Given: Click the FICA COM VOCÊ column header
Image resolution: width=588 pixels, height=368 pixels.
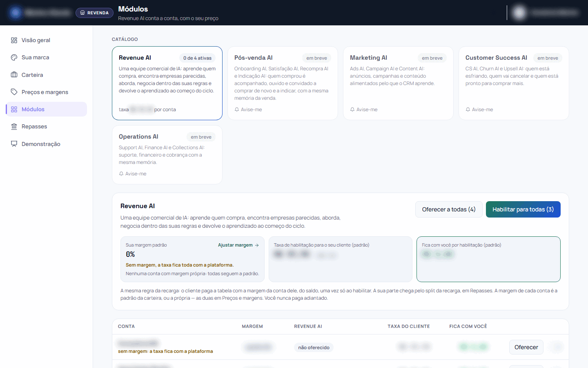Looking at the screenshot, I should click(x=468, y=326).
